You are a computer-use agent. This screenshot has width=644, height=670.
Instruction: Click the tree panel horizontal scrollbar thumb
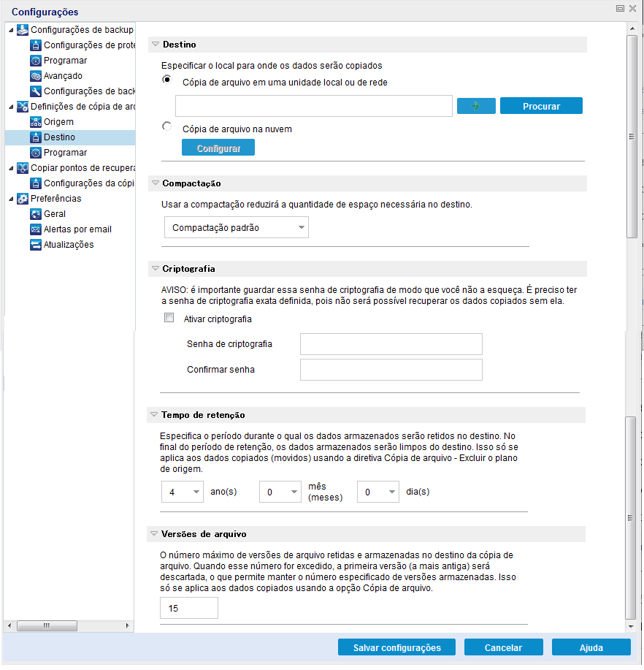click(x=47, y=626)
